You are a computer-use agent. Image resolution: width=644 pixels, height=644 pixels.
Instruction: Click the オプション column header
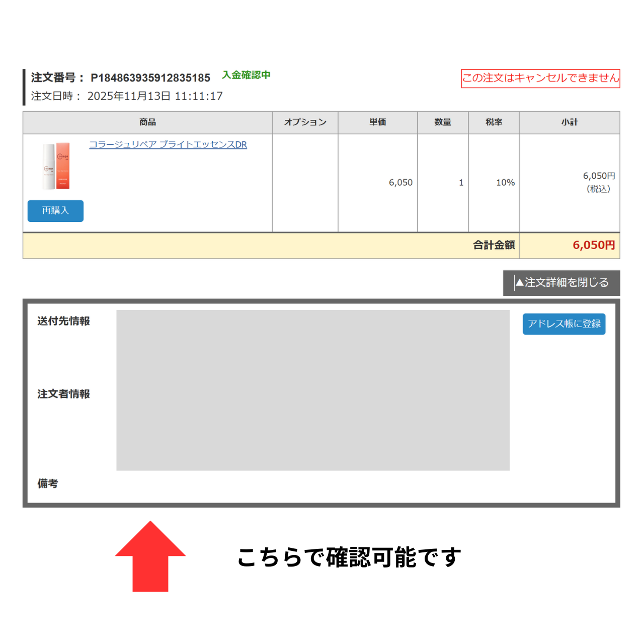click(305, 122)
